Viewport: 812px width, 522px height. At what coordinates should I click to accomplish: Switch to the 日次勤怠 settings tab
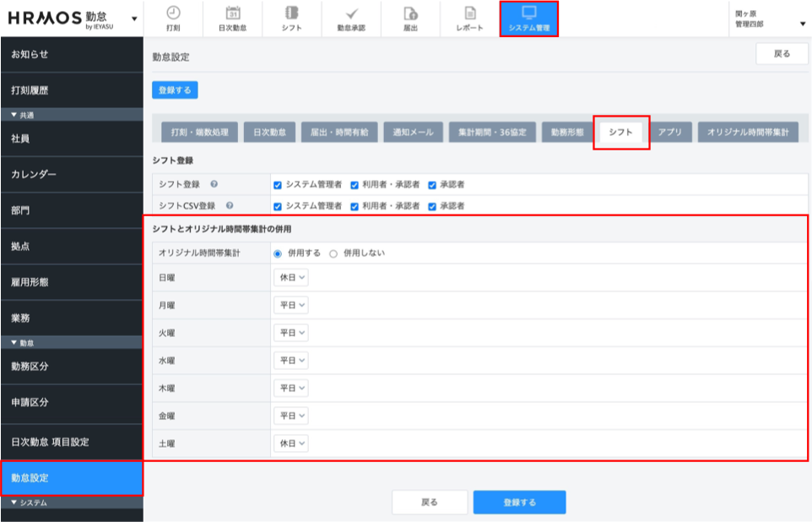pos(270,132)
